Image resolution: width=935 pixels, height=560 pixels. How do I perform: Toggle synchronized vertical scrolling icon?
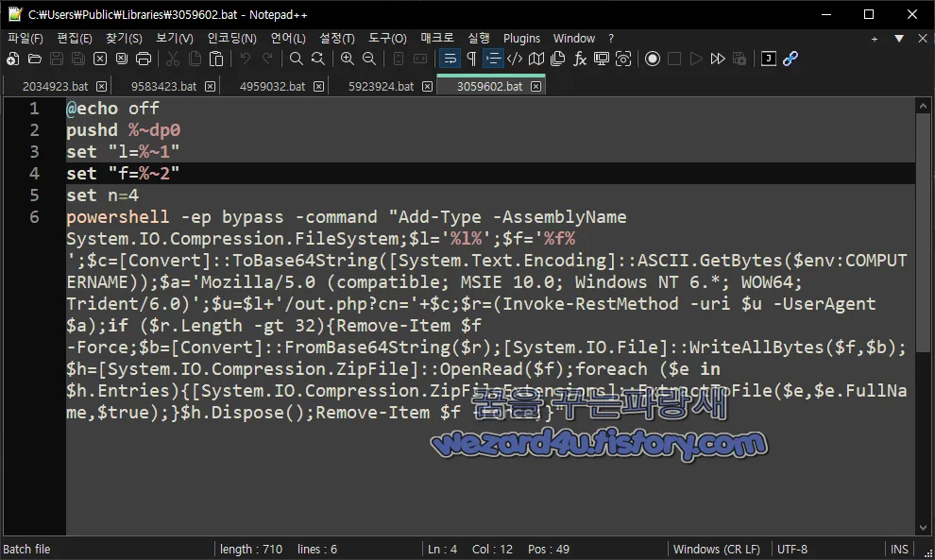click(x=399, y=59)
